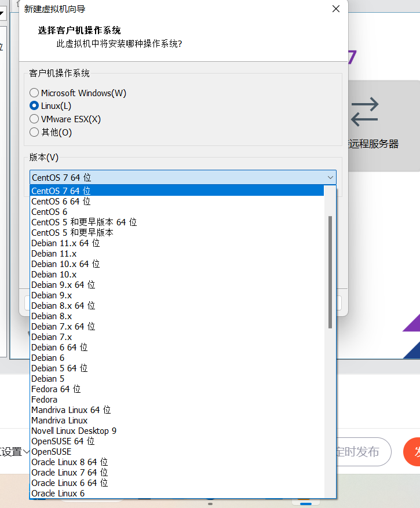Viewport: 420px width, 508px height.
Task: Select the Oracle Linux 6 entry
Action: [177, 493]
